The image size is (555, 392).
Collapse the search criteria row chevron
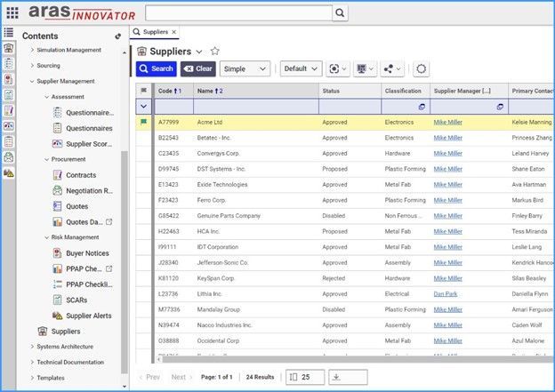[143, 106]
